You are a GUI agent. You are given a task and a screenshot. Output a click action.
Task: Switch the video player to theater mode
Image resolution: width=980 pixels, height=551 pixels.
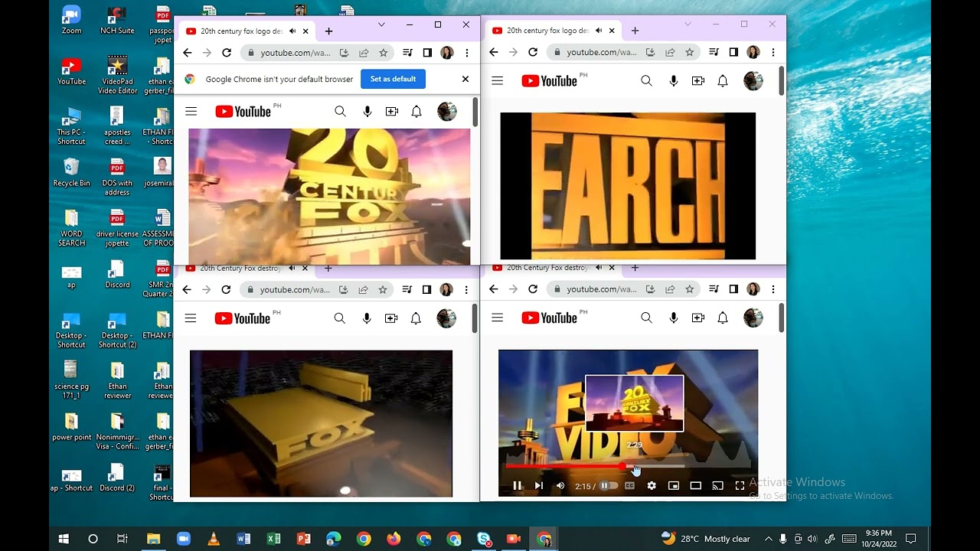(695, 485)
